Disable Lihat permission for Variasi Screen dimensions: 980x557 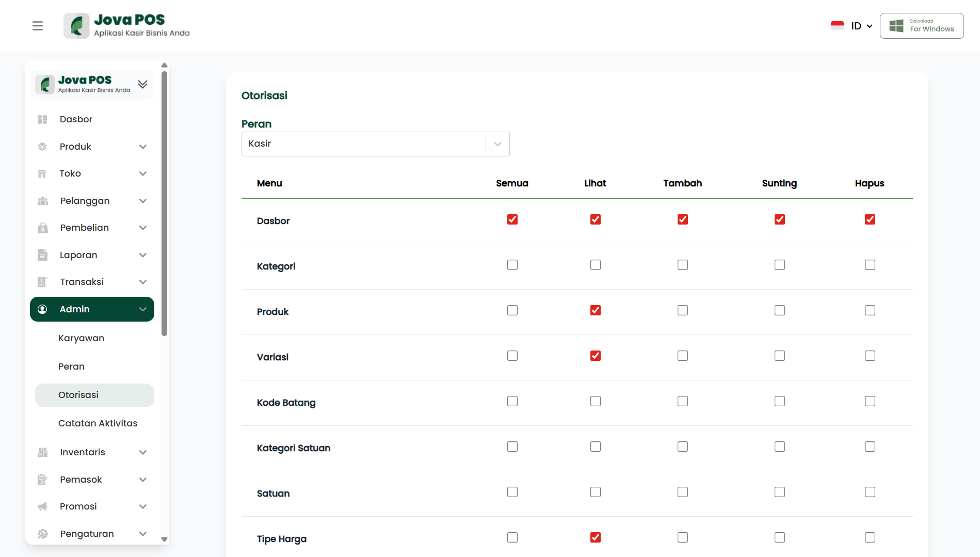(x=595, y=356)
